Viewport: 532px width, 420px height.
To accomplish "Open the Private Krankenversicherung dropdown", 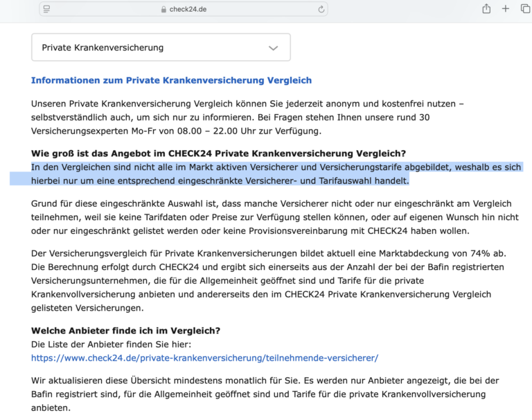I will [x=161, y=48].
